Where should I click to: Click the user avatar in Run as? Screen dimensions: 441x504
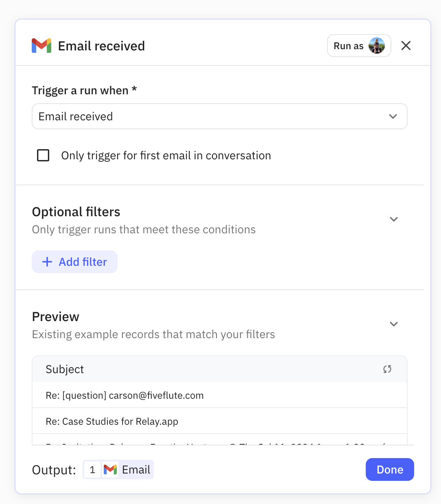coord(377,46)
